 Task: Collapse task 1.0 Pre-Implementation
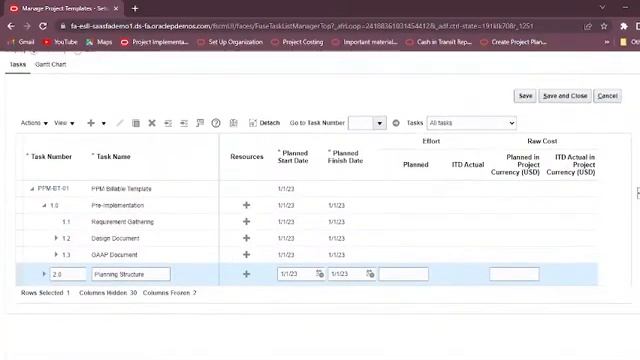44,205
